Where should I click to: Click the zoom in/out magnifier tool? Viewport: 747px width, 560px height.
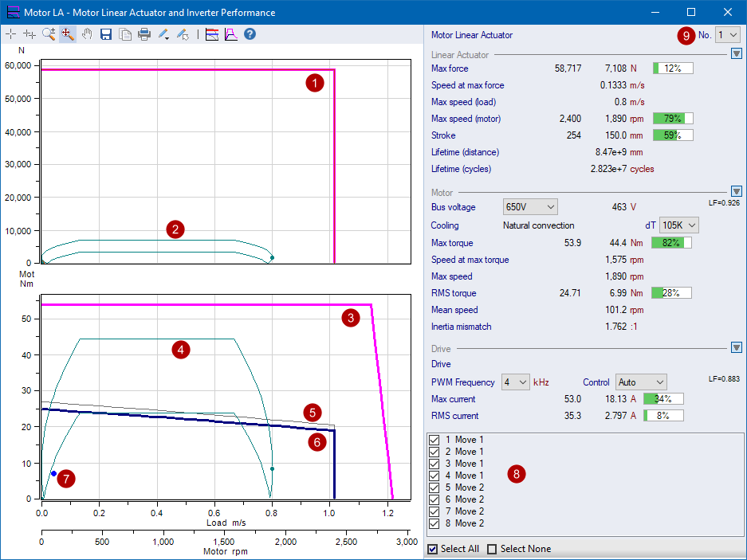coord(49,34)
